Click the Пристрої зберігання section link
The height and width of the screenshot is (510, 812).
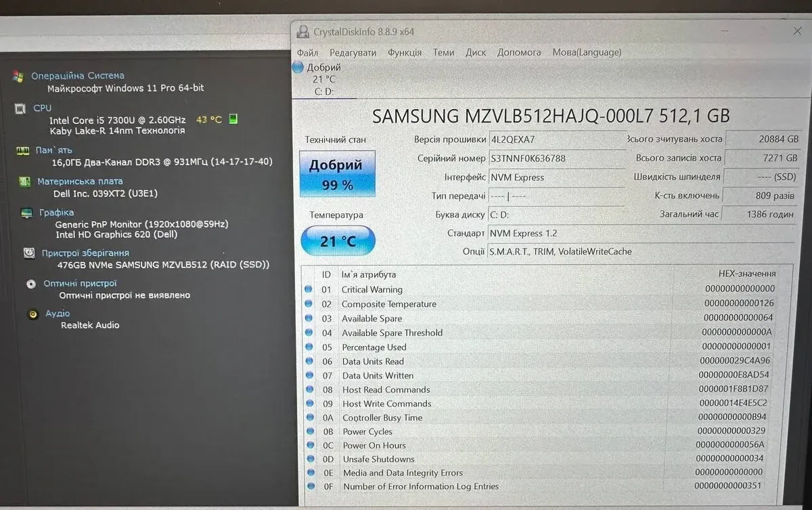tap(85, 253)
